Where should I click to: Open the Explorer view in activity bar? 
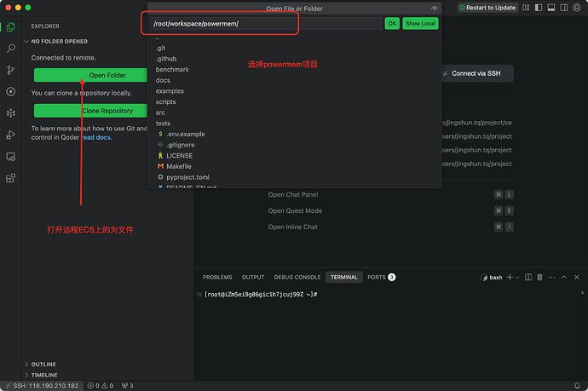click(x=10, y=26)
